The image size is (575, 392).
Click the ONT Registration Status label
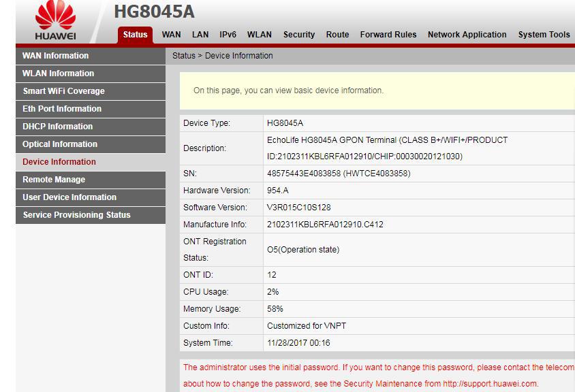[215, 250]
